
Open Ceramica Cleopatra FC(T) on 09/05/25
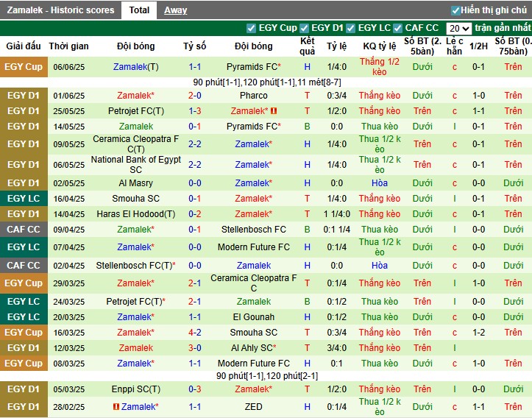point(135,144)
